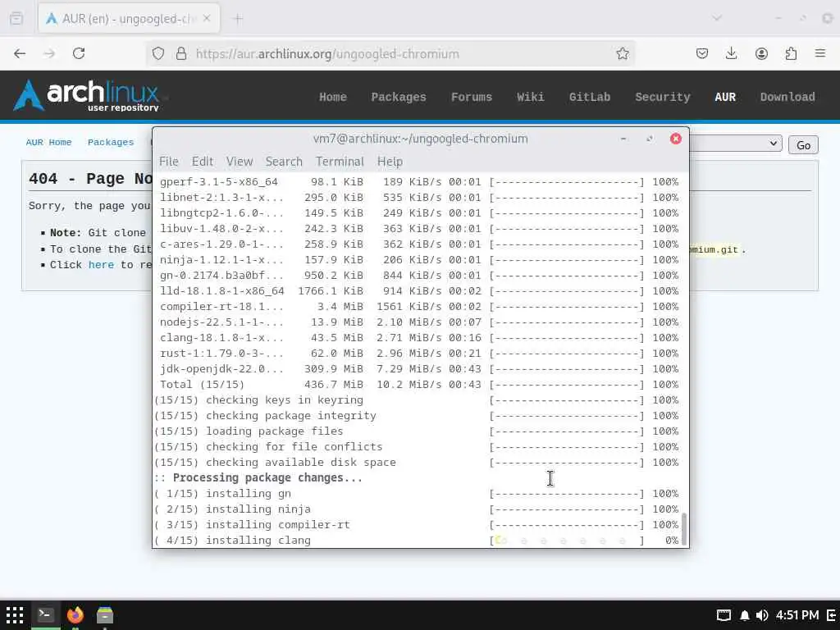
Task: Follow the 'here' link on 404 page
Action: click(101, 265)
